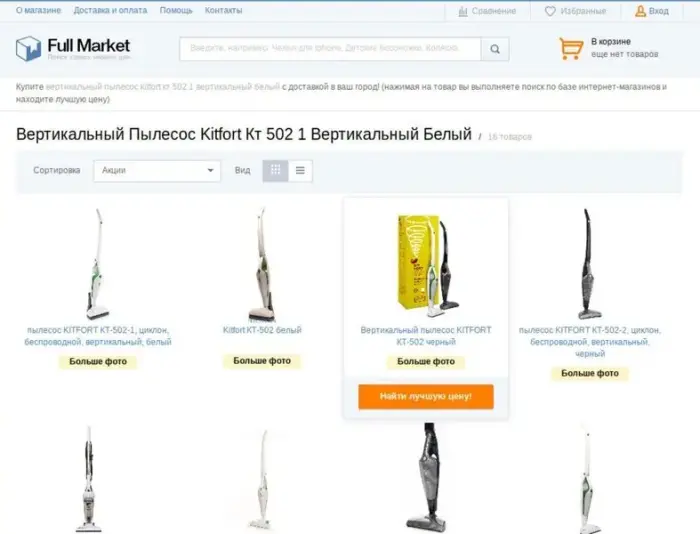Click the Избранные heart icon

coord(550,11)
